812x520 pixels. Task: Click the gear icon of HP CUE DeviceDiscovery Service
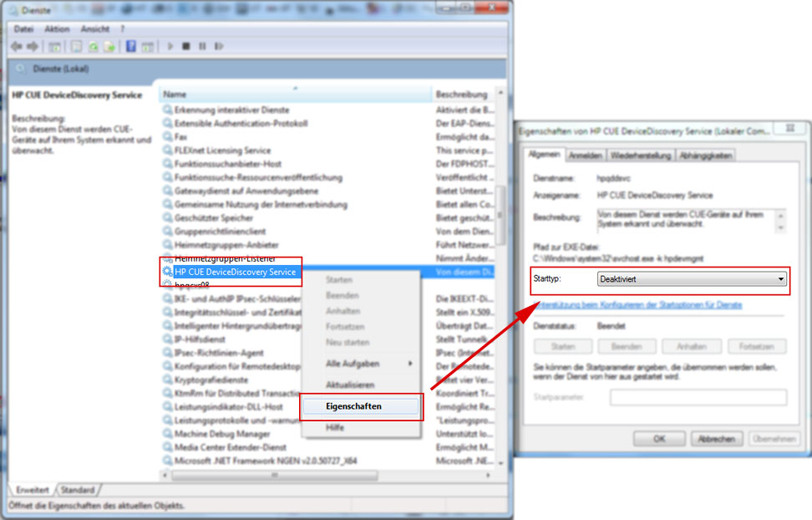pos(167,271)
